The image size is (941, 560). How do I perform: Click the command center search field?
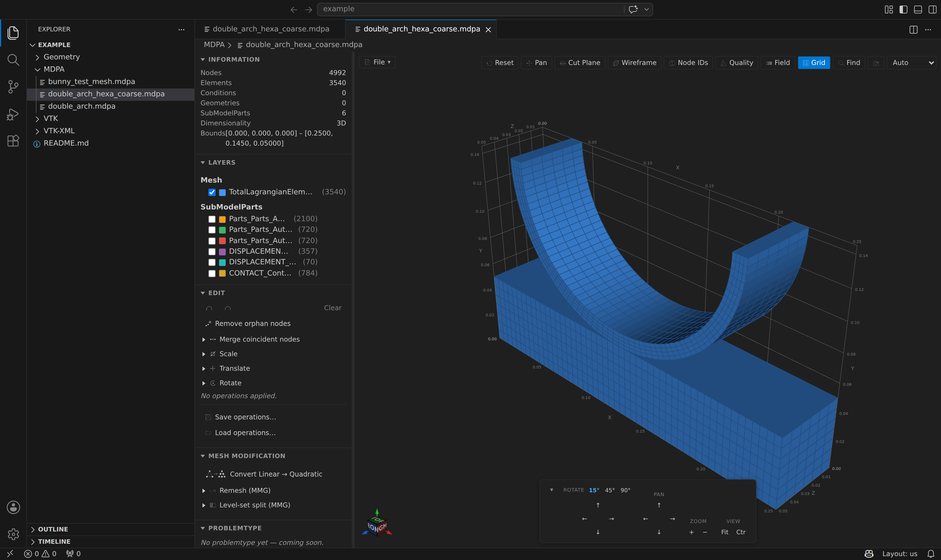click(x=471, y=10)
